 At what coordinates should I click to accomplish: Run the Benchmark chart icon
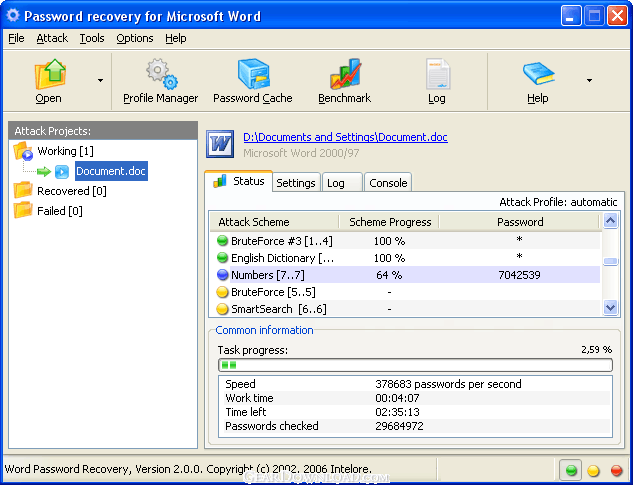[x=345, y=74]
